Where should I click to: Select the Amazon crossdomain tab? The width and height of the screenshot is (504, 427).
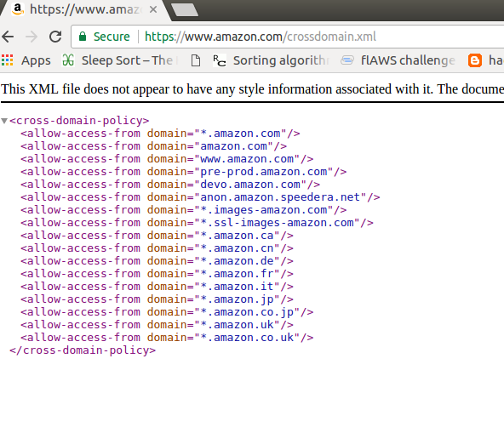point(84,9)
